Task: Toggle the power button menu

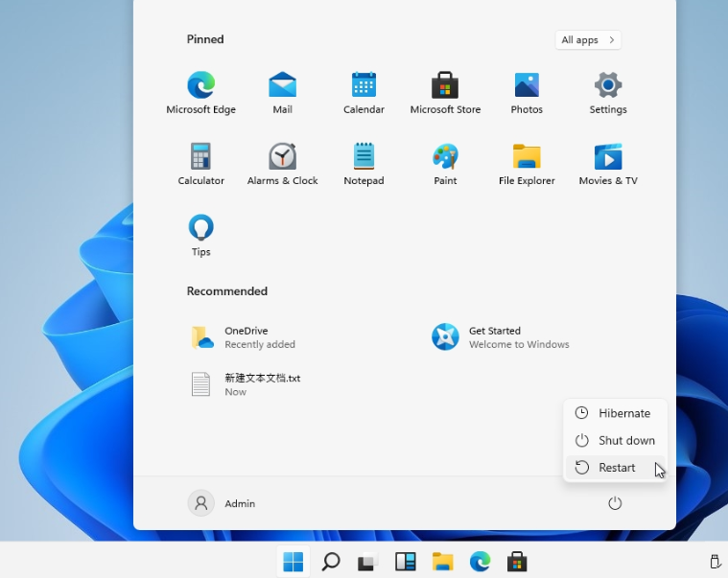Action: (615, 503)
